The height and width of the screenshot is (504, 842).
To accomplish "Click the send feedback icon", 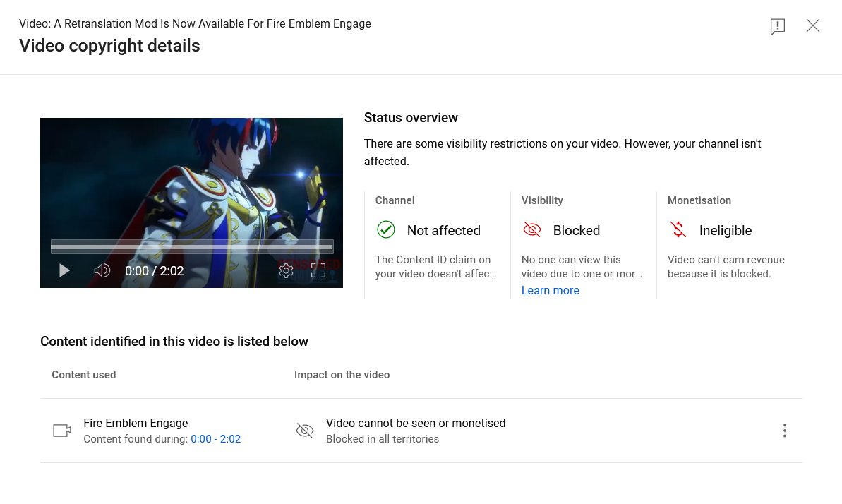I will (778, 26).
